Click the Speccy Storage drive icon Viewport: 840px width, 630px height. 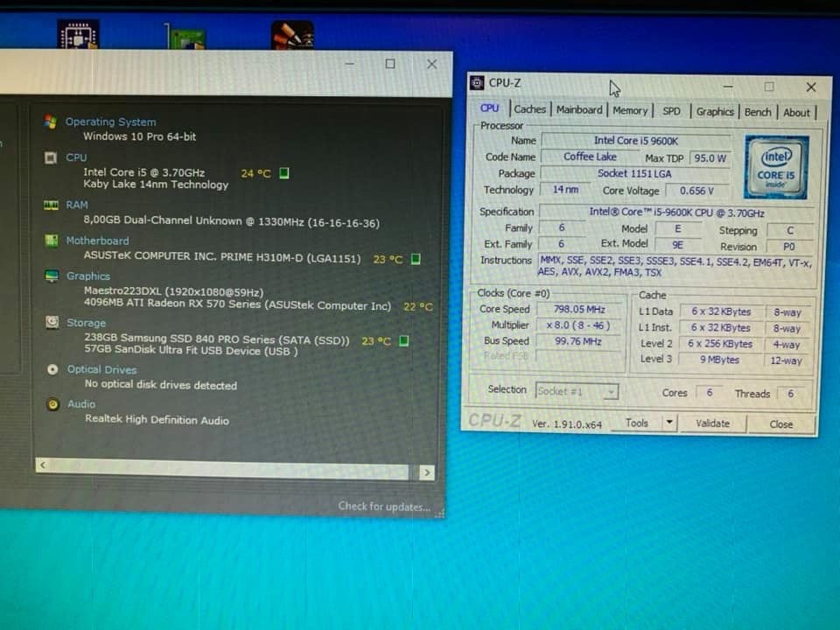[52, 322]
